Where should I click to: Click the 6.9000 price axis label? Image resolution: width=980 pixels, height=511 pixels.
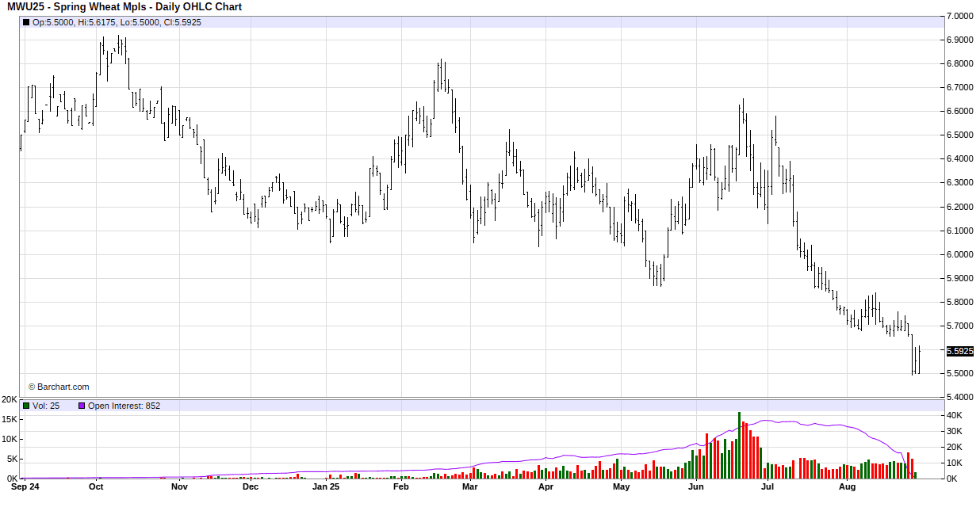coord(960,40)
